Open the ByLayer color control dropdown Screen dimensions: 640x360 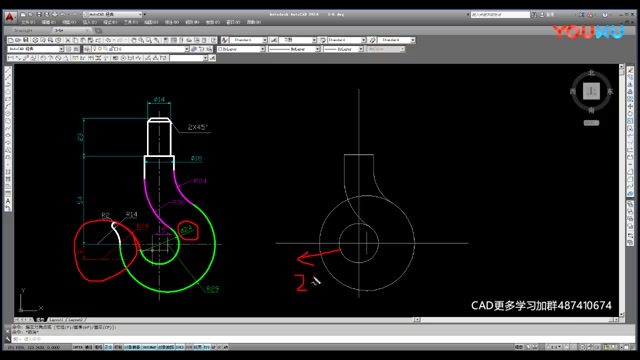[241, 49]
